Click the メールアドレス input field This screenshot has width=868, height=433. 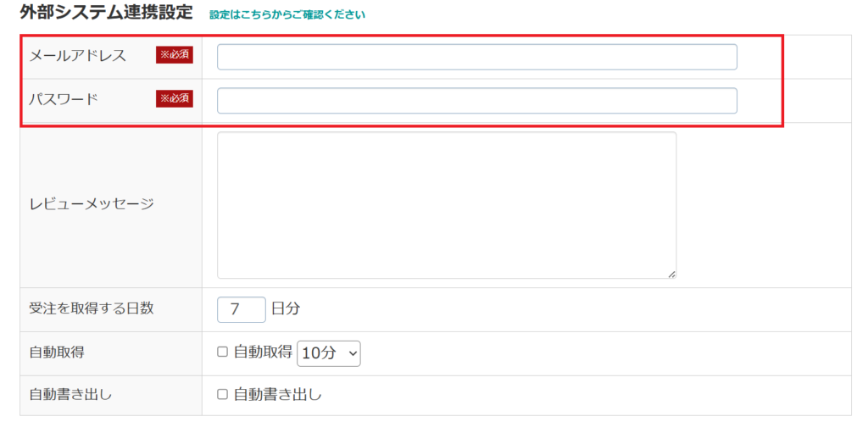[x=476, y=57]
